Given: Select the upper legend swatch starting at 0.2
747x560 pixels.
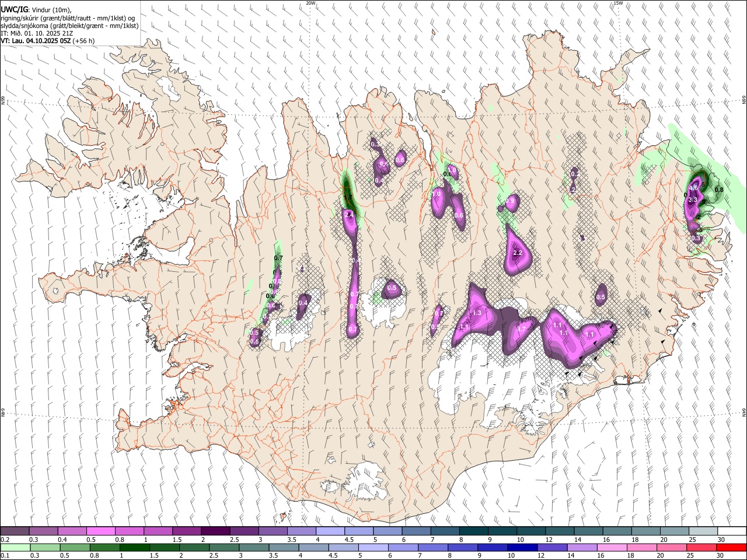Looking at the screenshot, I should (15, 531).
